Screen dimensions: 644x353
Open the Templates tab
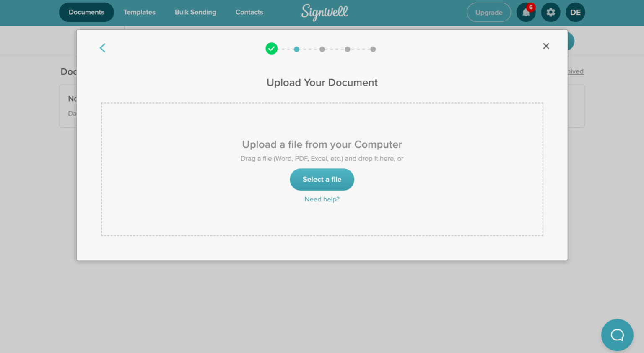(140, 12)
